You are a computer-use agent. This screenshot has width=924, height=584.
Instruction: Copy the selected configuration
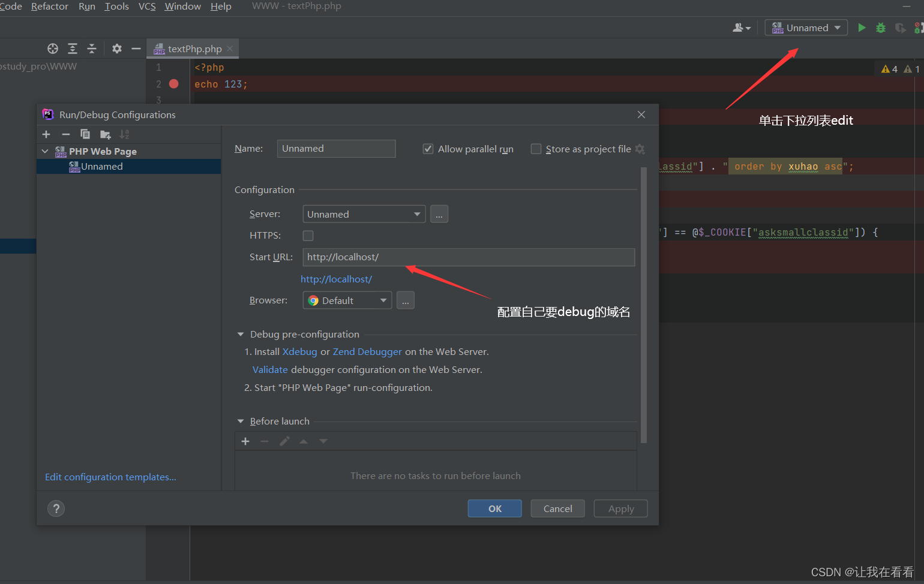tap(85, 134)
